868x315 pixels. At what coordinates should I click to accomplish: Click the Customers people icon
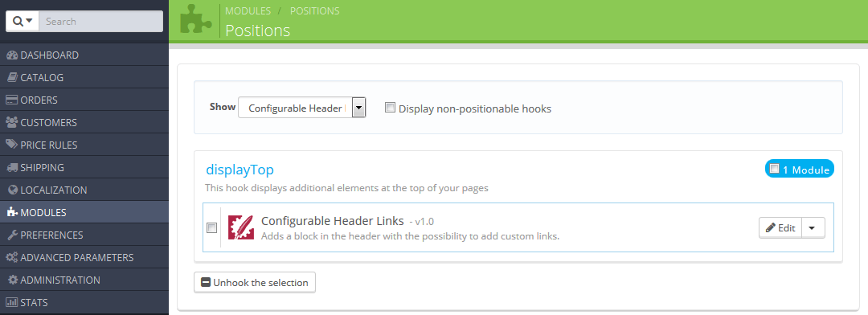pos(12,122)
